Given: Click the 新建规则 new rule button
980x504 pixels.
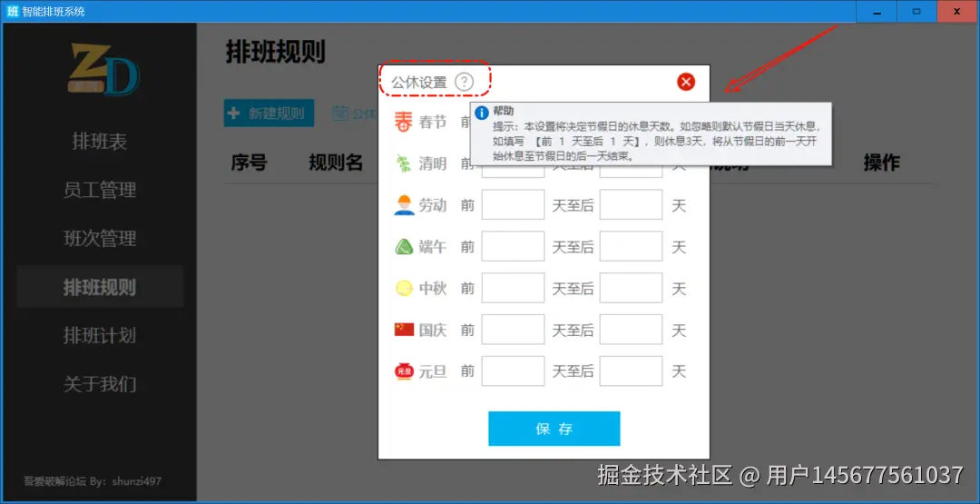Looking at the screenshot, I should coord(269,114).
